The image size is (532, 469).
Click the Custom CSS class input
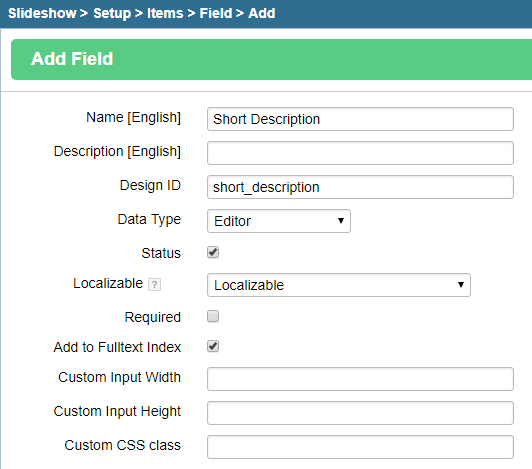pyautogui.click(x=360, y=447)
